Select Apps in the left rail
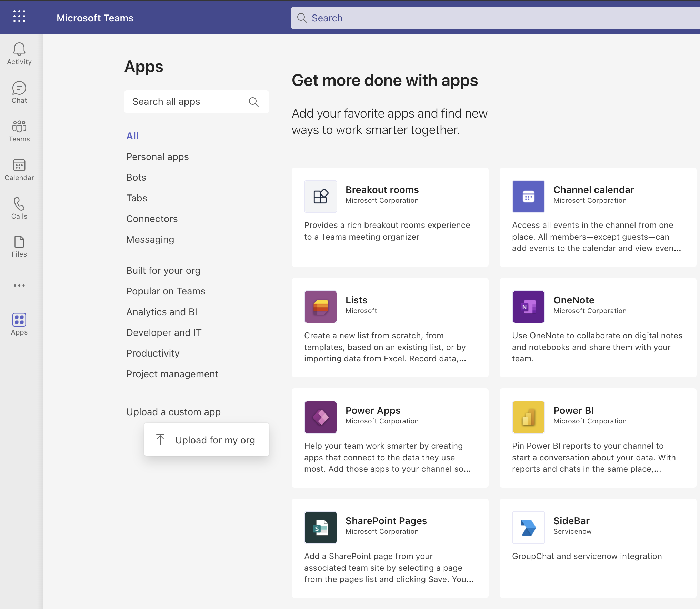700x609 pixels. 19,324
